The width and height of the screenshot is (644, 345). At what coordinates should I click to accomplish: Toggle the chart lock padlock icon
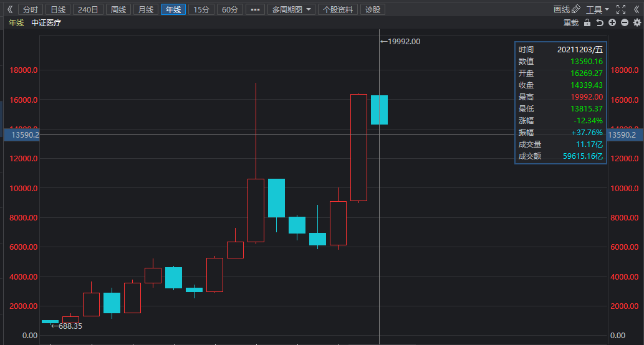click(x=587, y=23)
